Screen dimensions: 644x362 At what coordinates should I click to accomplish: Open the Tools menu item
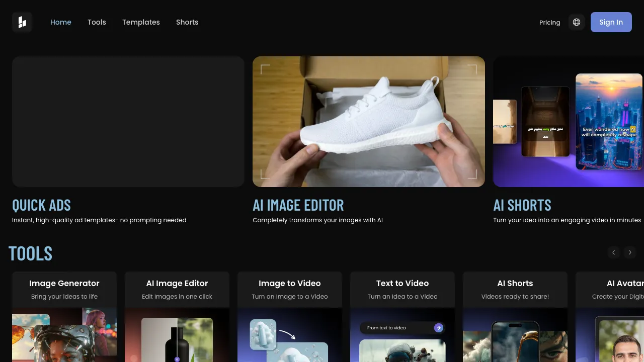coord(97,22)
